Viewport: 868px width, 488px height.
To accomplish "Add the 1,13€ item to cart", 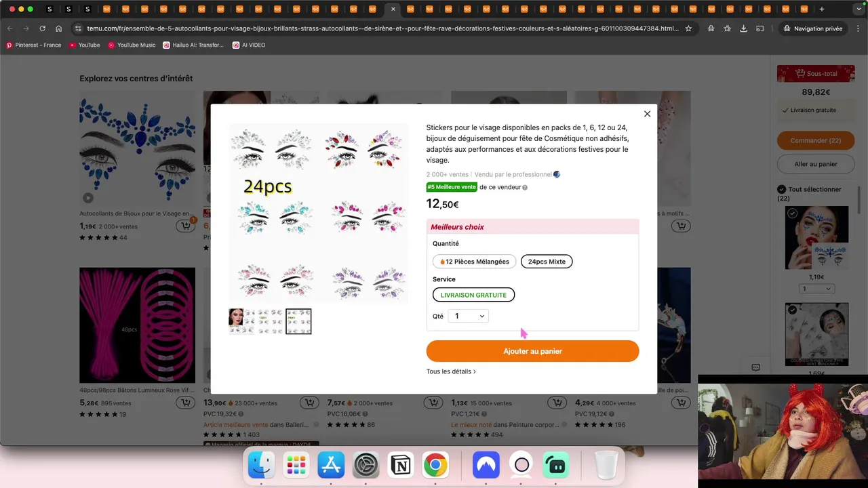I will click(556, 403).
